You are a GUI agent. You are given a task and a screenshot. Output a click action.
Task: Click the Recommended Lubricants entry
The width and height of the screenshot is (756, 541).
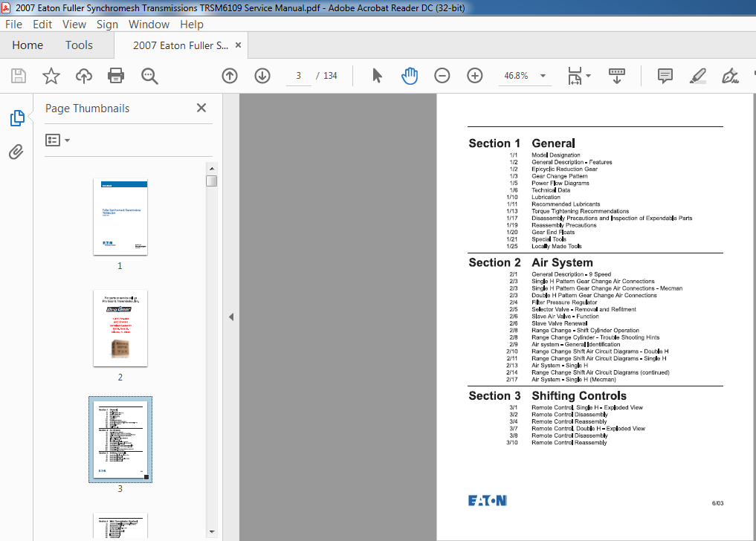tap(566, 204)
